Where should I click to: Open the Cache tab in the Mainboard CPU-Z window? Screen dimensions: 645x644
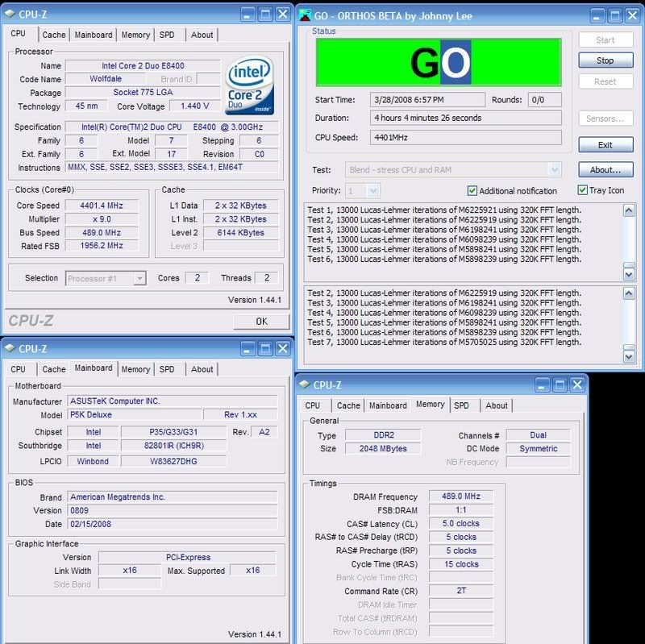54,369
